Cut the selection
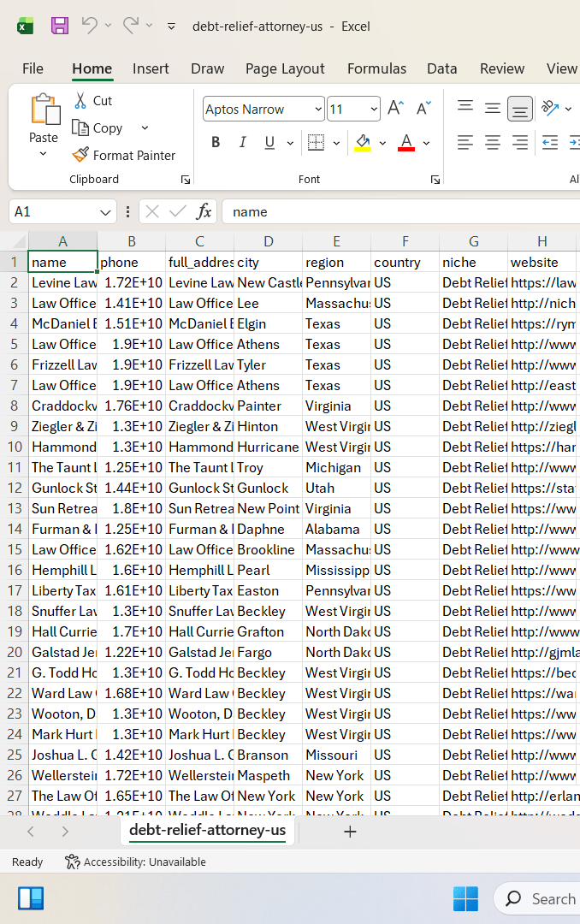Viewport: 580px width, 924px height. (x=93, y=101)
